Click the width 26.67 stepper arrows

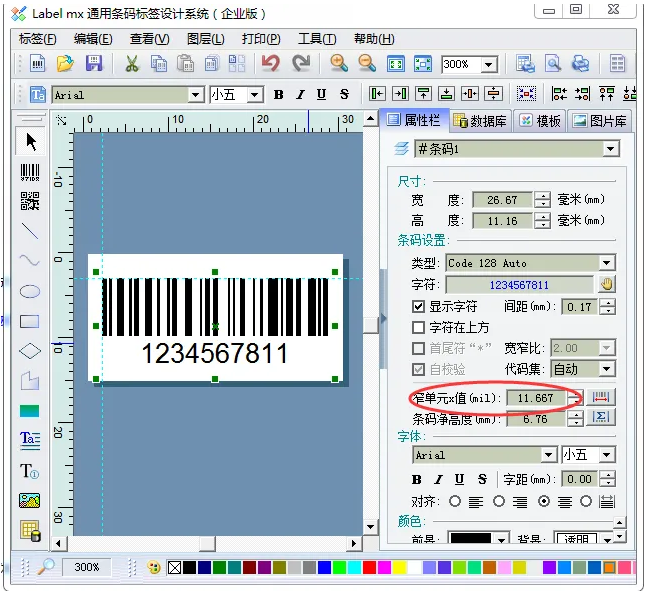pos(542,200)
